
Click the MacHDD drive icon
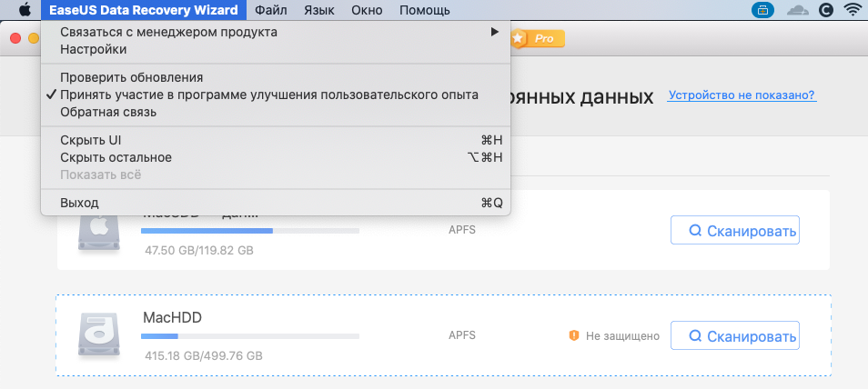[x=96, y=335]
